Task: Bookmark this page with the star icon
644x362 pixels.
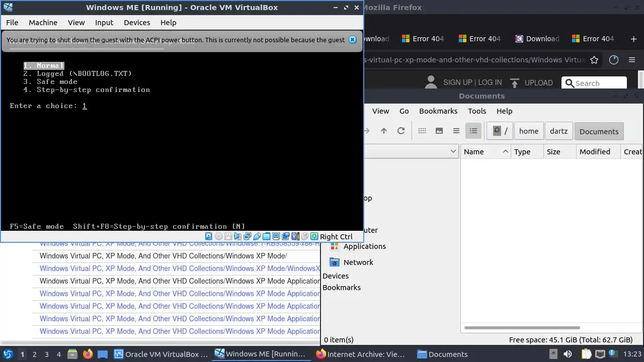Action: click(x=594, y=60)
